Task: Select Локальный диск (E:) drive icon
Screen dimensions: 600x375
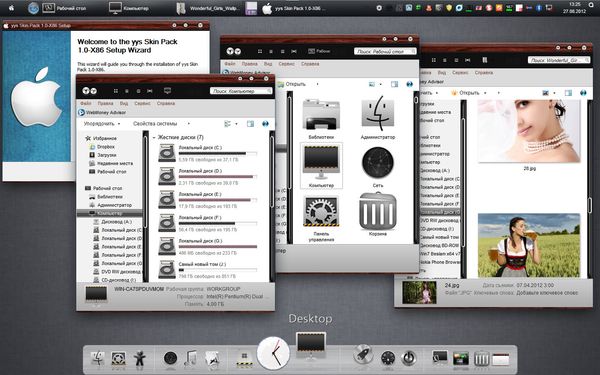Action: click(167, 199)
